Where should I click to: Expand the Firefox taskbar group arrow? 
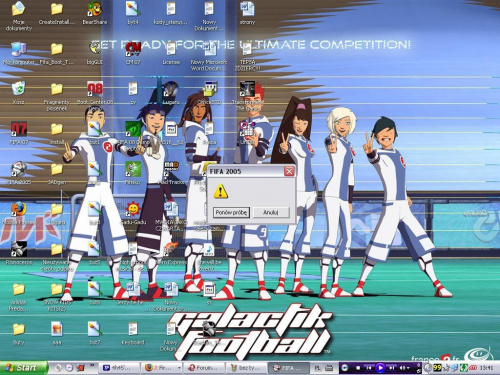(x=179, y=368)
